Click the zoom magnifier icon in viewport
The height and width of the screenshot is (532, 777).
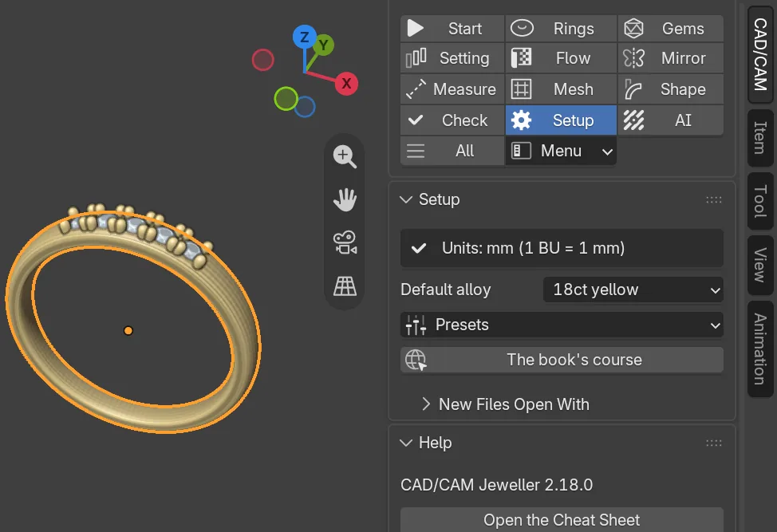pos(345,156)
